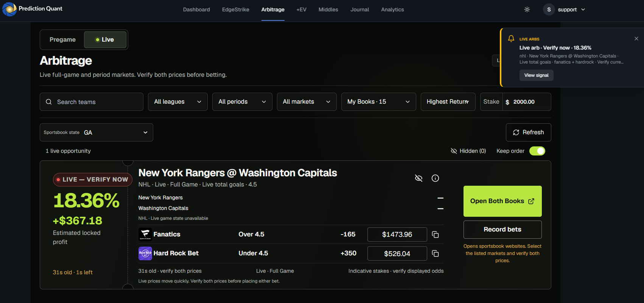This screenshot has height=303, width=644.
Task: Click the 18.36% return value
Action: pos(86,200)
